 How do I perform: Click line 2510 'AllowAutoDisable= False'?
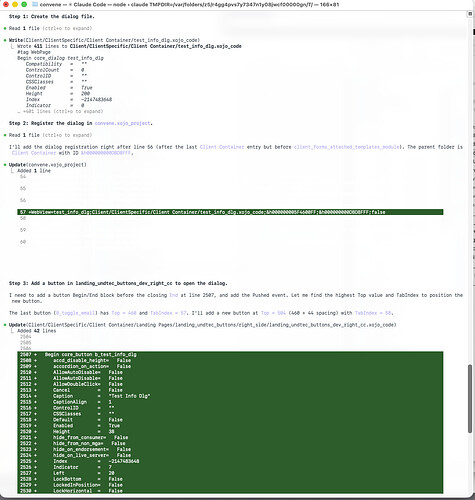230,372
